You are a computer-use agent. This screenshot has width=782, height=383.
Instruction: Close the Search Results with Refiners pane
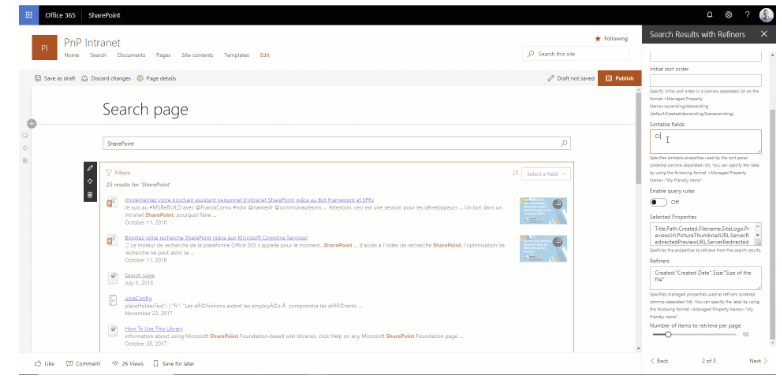coord(764,34)
